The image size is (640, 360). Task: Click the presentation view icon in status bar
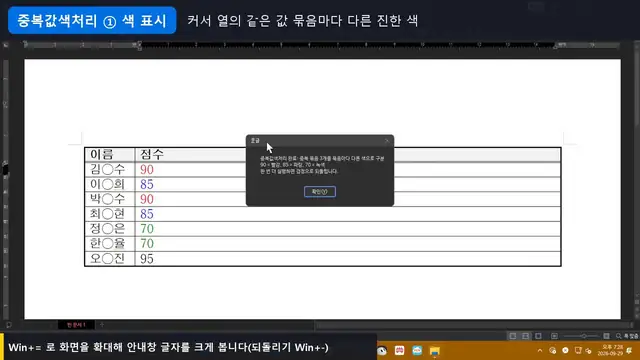(554, 336)
